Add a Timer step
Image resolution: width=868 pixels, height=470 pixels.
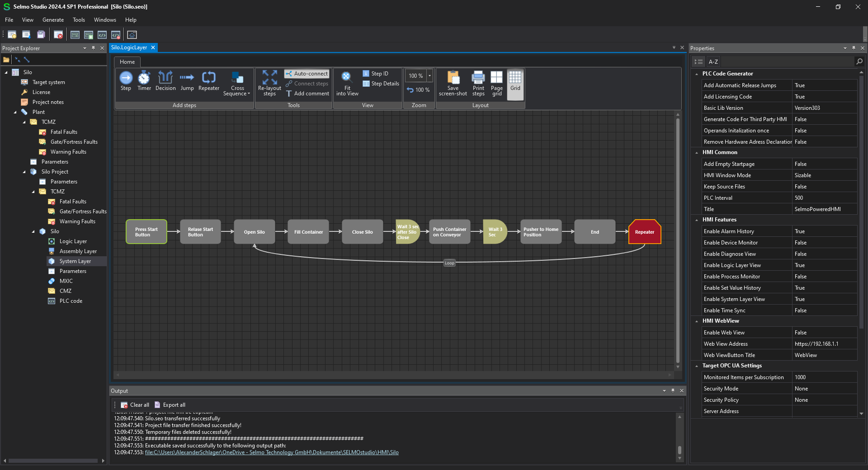(144, 81)
